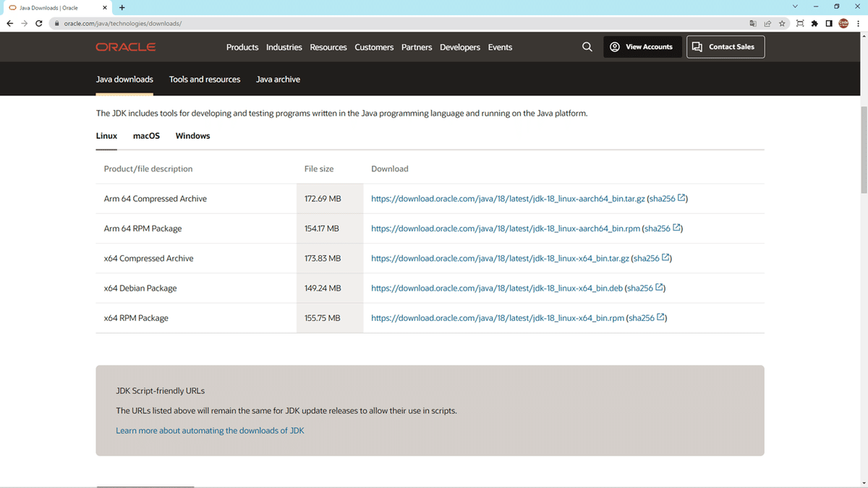Click the '172.69 MB' file size

[323, 199]
